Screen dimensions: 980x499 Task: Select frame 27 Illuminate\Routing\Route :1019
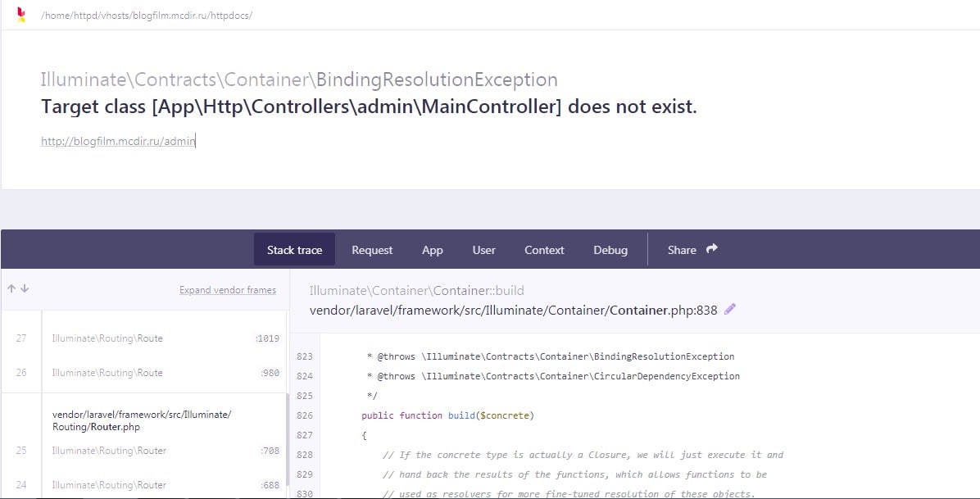(x=143, y=338)
